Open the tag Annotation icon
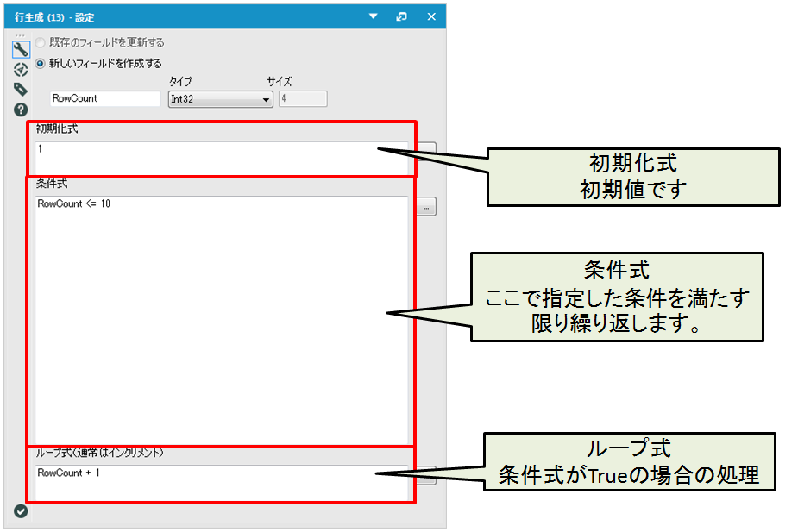The image size is (798, 532). 21,90
